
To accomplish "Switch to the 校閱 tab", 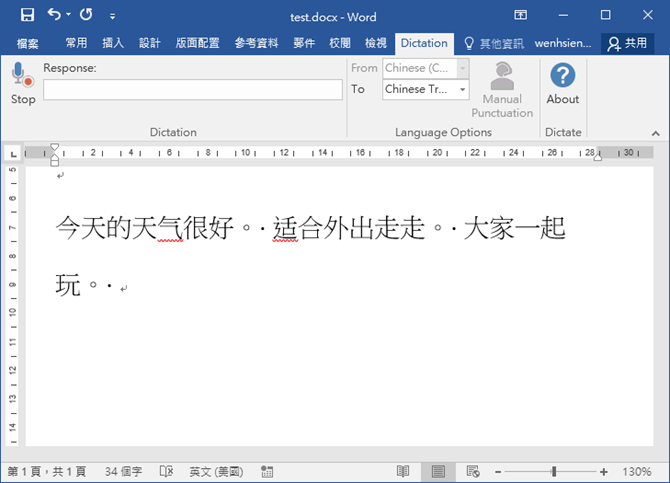I will (340, 43).
